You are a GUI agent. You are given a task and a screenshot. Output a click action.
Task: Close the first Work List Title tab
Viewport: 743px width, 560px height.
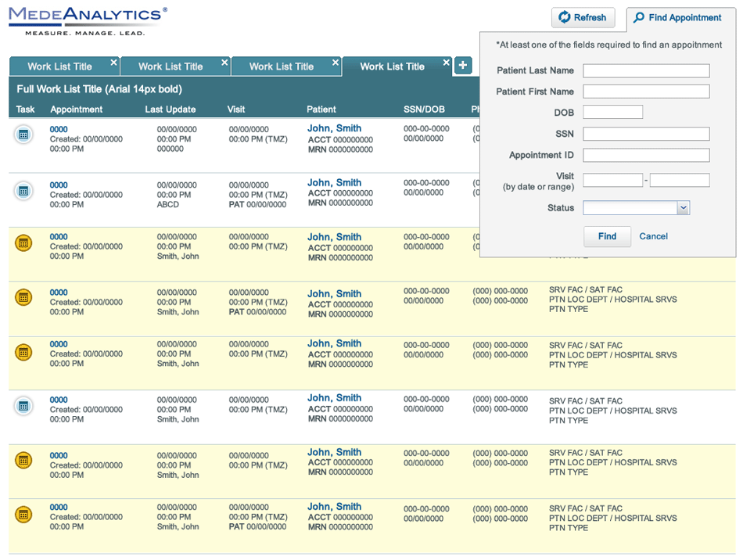pyautogui.click(x=113, y=63)
